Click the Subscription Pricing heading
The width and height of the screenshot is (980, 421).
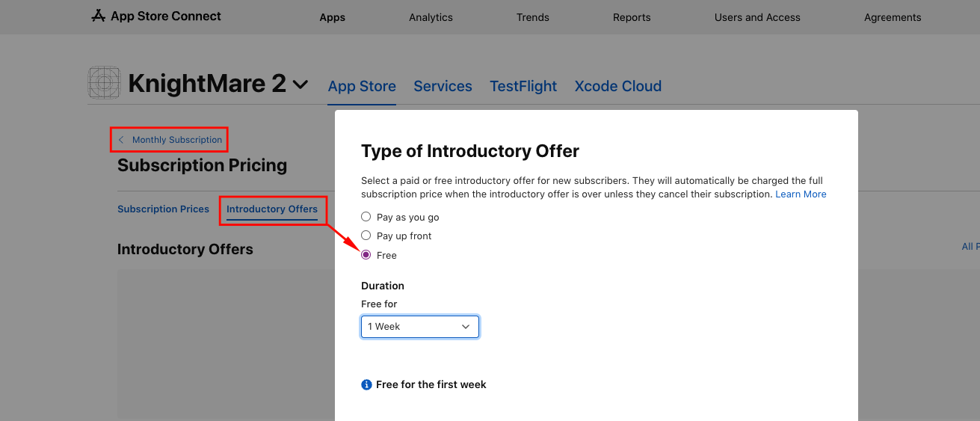(202, 165)
